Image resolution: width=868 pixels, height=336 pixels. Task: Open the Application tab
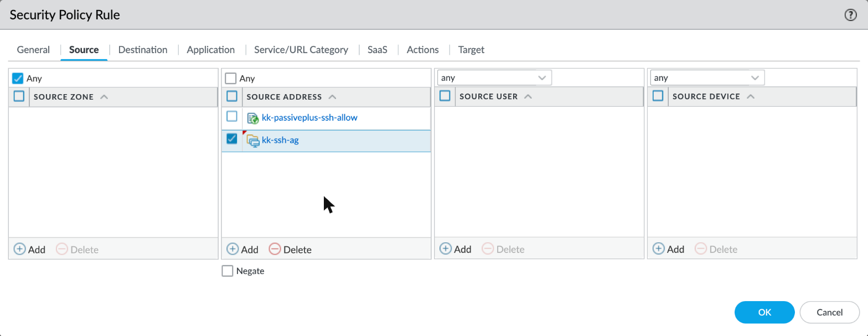[211, 50]
